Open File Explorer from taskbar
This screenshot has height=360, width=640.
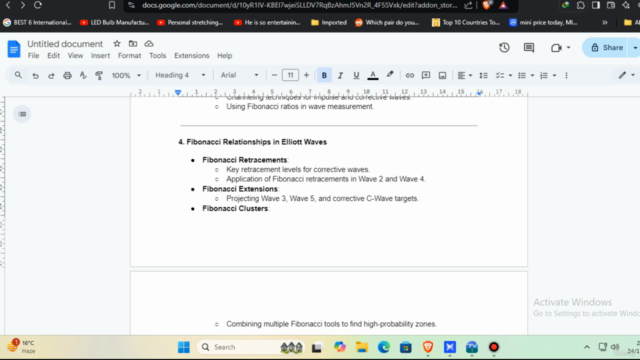(x=362, y=347)
